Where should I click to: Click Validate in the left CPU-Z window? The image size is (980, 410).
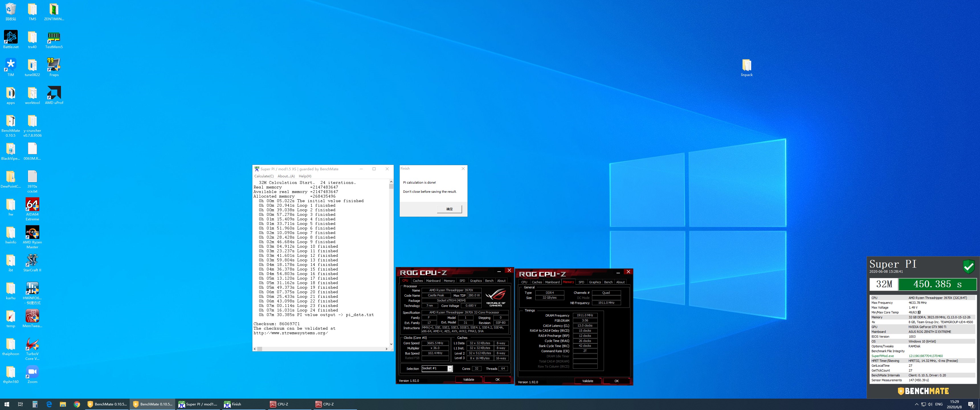point(468,380)
